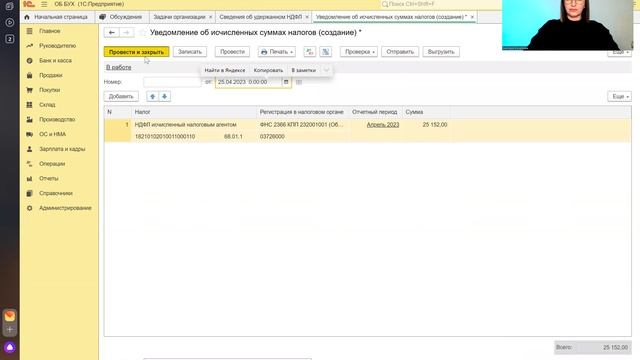The height and width of the screenshot is (360, 640).
Task: Click the Выгрузить button
Action: coord(441,52)
